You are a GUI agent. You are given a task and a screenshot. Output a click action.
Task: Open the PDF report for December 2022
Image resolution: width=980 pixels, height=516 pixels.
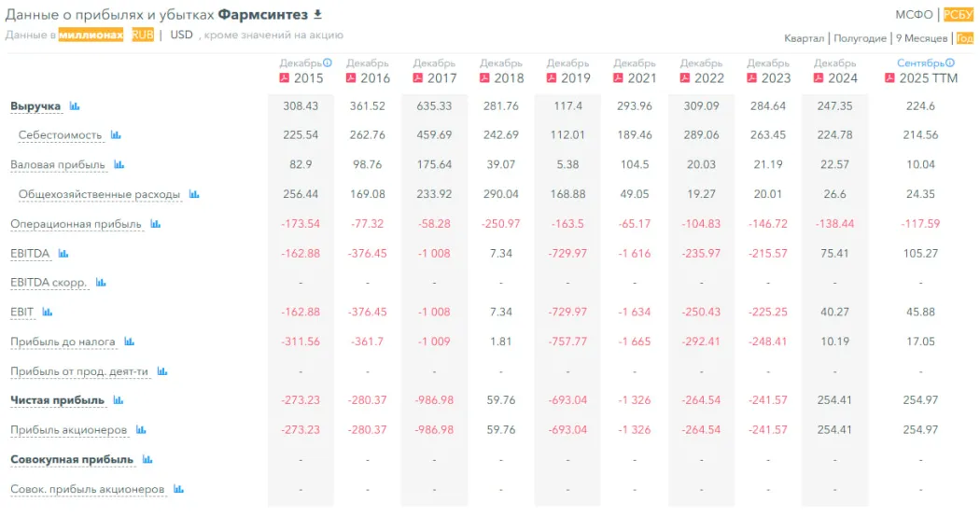(x=686, y=77)
